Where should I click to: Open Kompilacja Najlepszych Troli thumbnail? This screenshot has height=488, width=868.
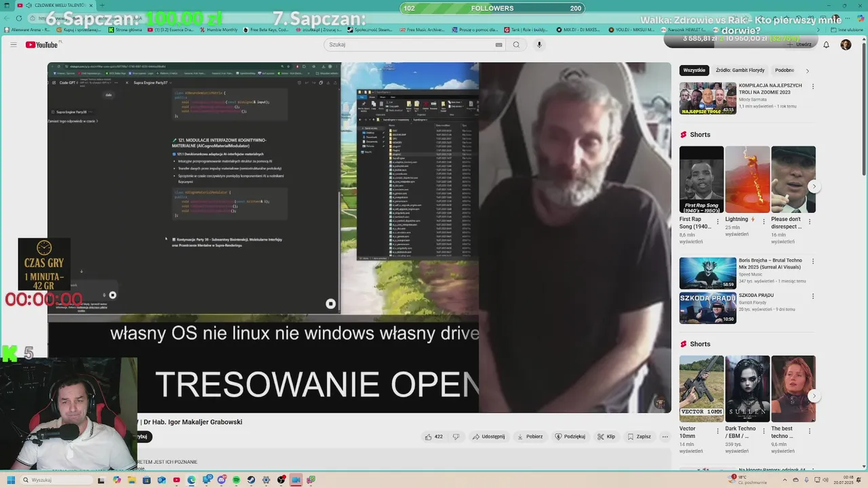(708, 98)
